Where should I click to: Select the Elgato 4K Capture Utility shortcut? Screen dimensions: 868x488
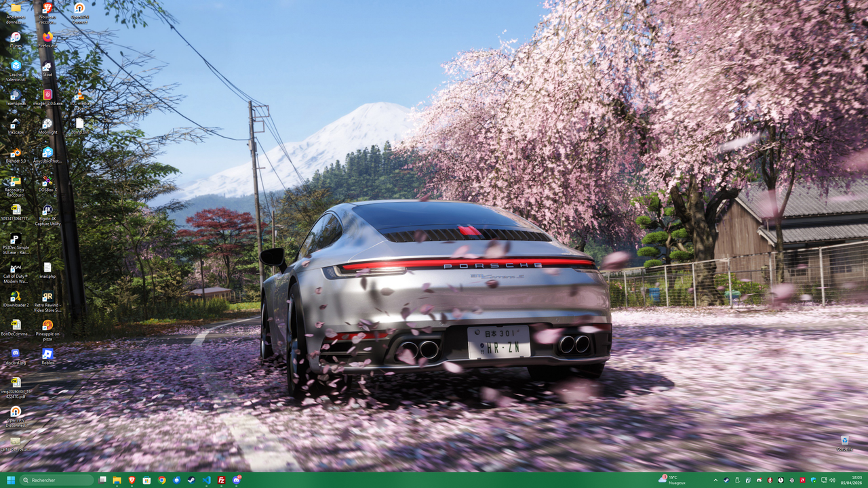(x=47, y=216)
